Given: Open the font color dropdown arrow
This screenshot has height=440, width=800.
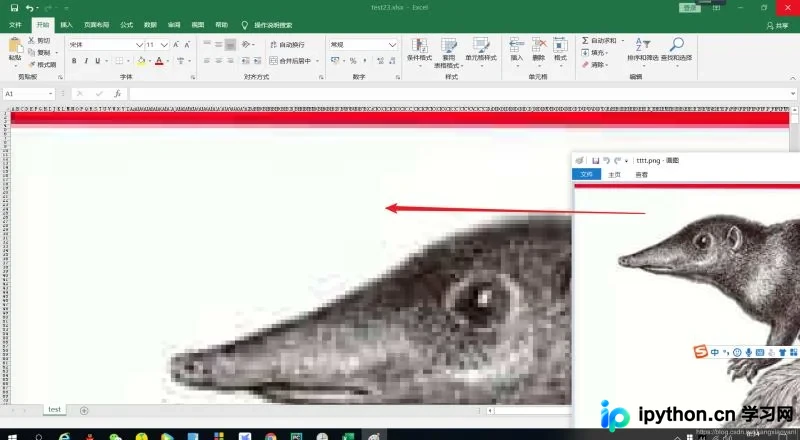Looking at the screenshot, I should click(x=168, y=61).
